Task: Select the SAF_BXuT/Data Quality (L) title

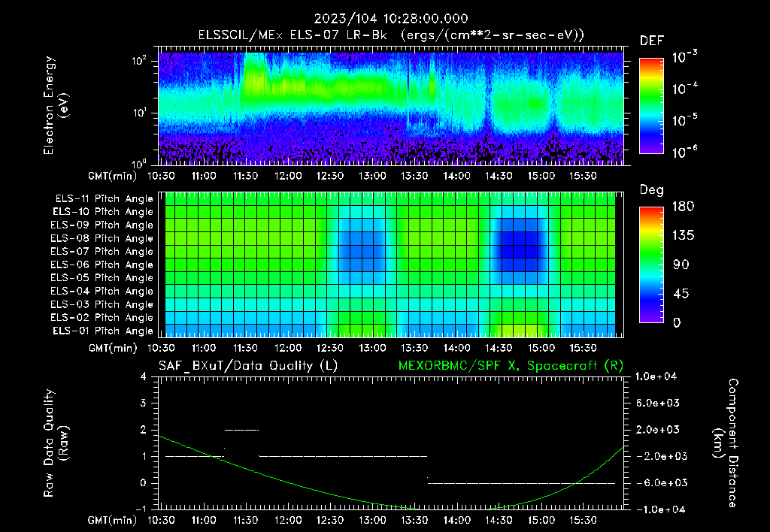Action: [x=248, y=366]
